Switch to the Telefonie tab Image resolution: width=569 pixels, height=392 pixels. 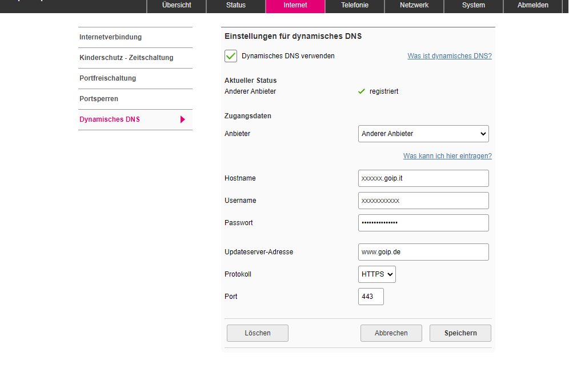click(355, 6)
